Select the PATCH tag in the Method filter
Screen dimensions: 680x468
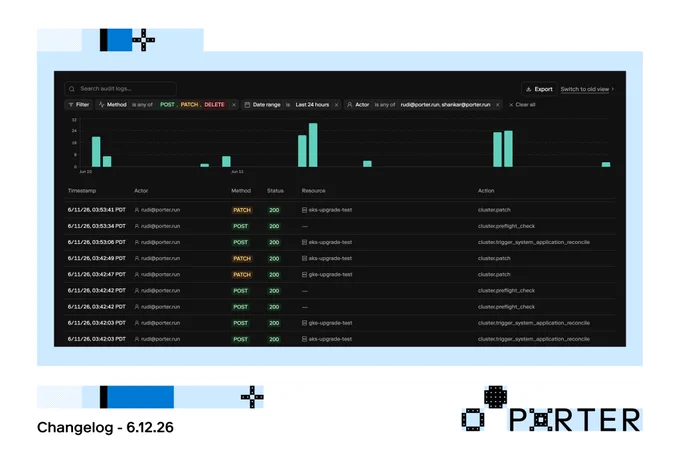pyautogui.click(x=190, y=105)
